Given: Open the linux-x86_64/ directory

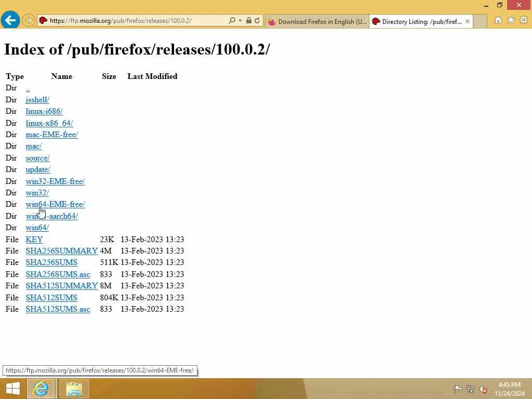Looking at the screenshot, I should coord(49,123).
